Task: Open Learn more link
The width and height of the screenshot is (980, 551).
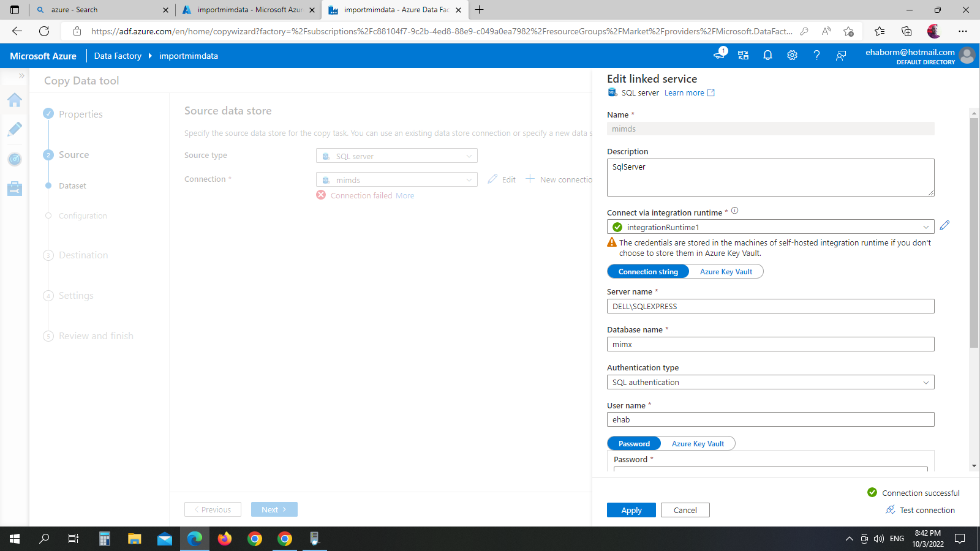Action: click(689, 93)
